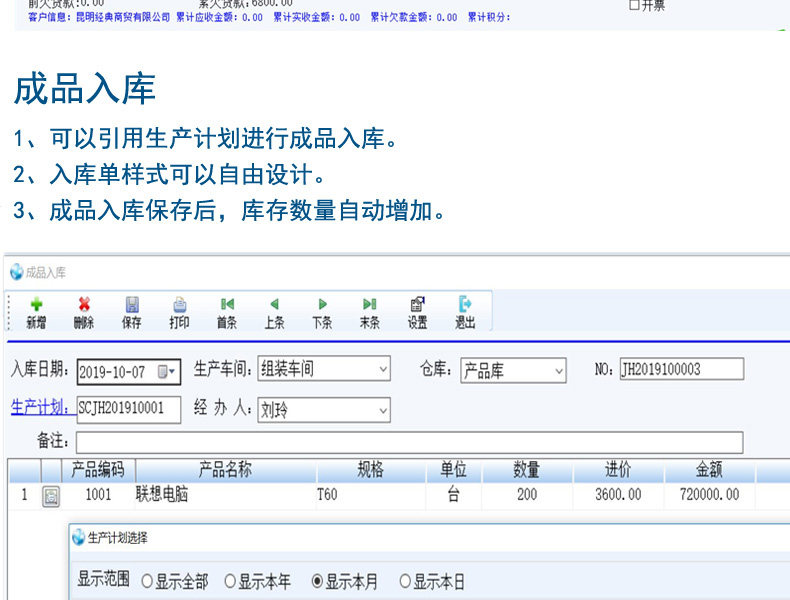Click the 产品编码 column header
This screenshot has width=790, height=600.
click(98, 470)
